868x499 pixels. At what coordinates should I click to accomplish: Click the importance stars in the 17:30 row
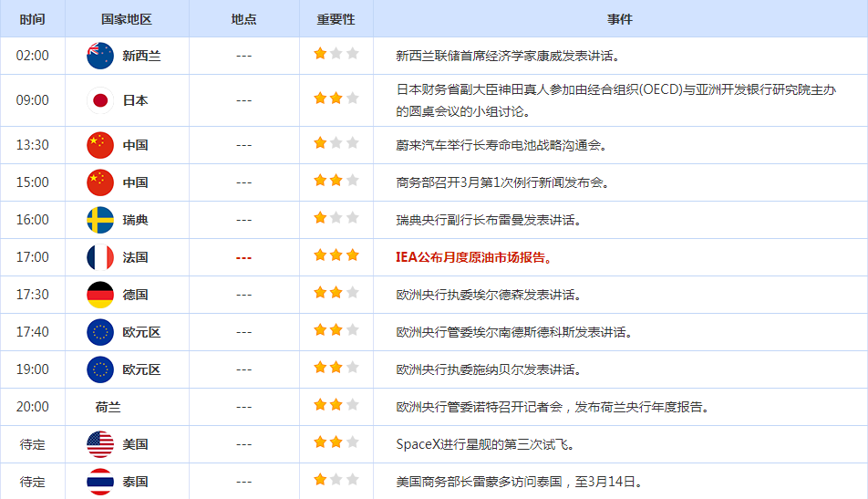click(336, 293)
